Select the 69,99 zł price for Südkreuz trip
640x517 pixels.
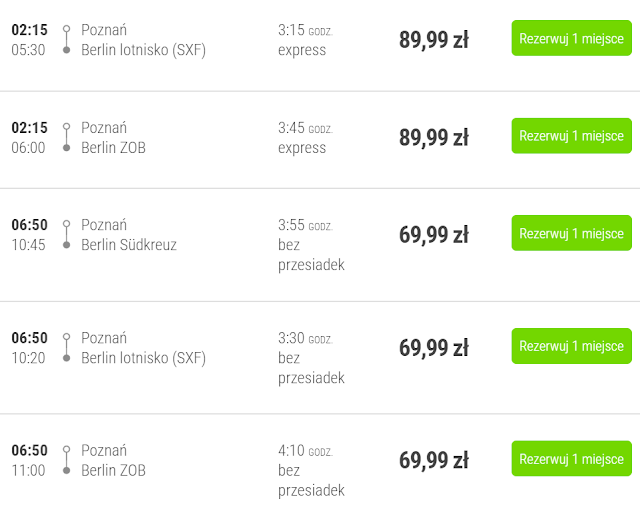(x=434, y=235)
